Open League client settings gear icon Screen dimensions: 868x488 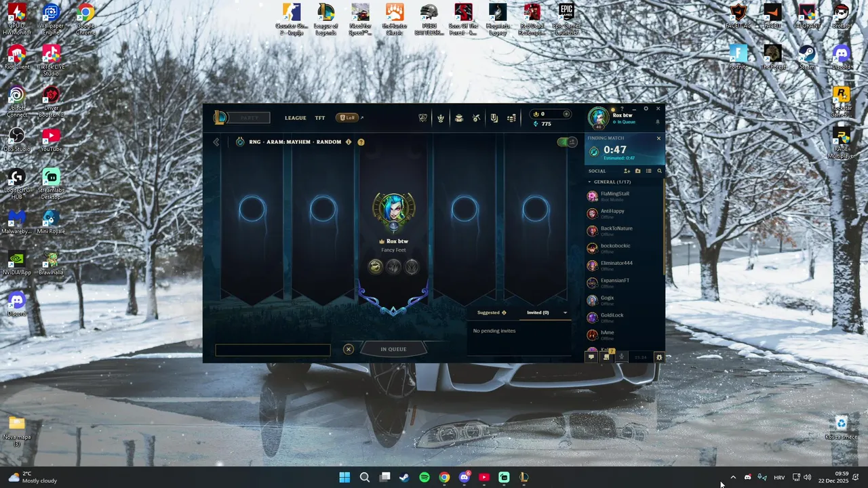pyautogui.click(x=646, y=108)
